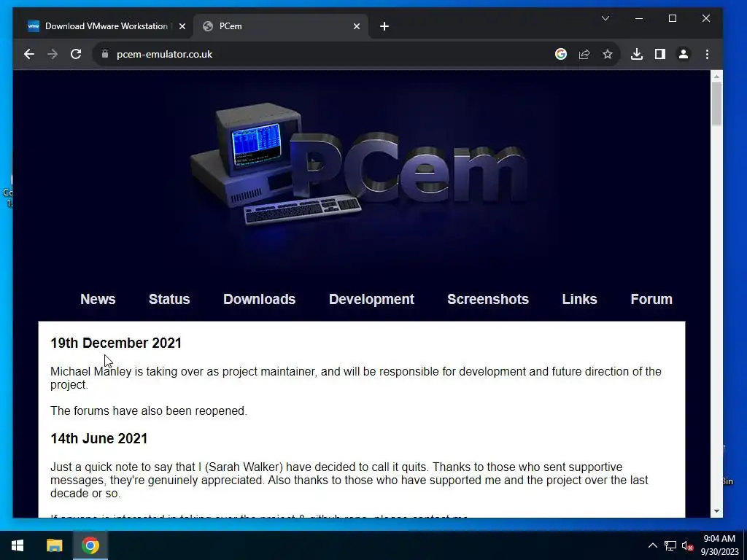Open Chrome profile menu
The width and height of the screenshot is (747, 560).
point(683,54)
